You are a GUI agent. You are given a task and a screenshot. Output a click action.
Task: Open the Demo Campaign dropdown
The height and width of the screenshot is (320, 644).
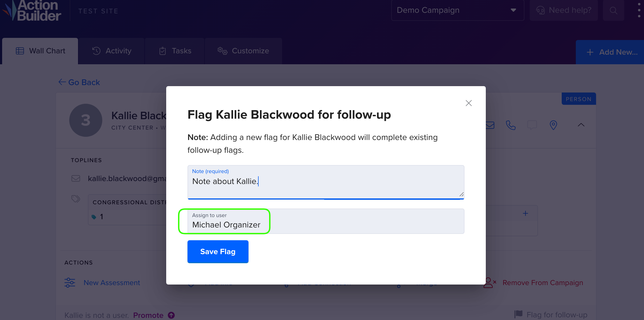[458, 10]
